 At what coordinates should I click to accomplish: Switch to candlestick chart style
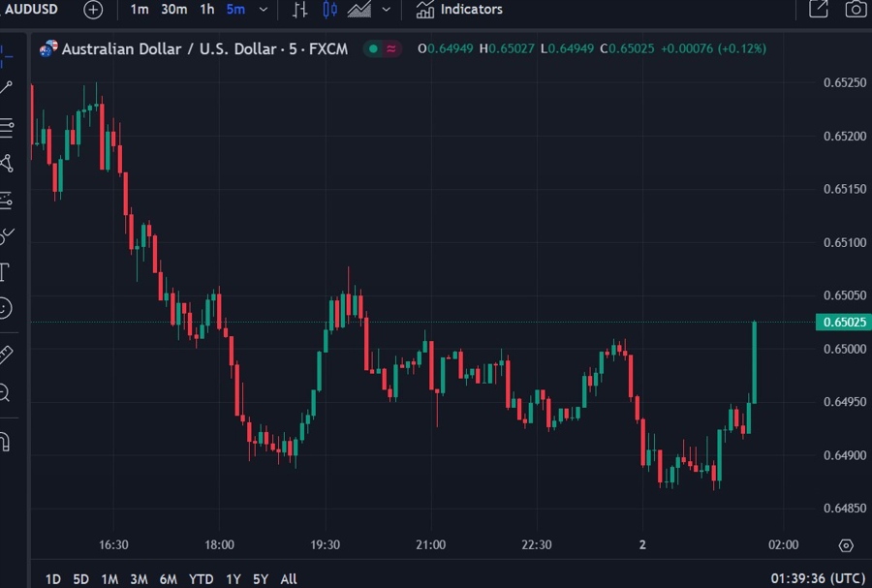pyautogui.click(x=329, y=10)
